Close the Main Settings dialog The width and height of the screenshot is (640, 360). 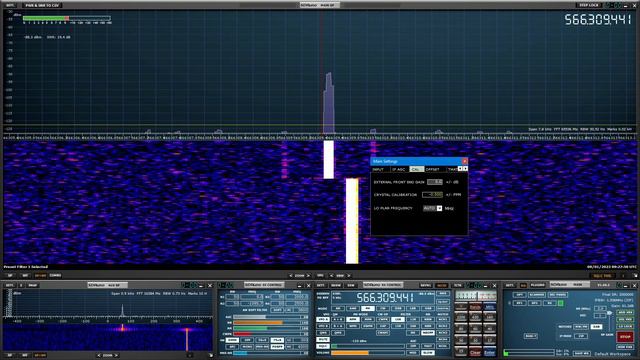coord(464,161)
